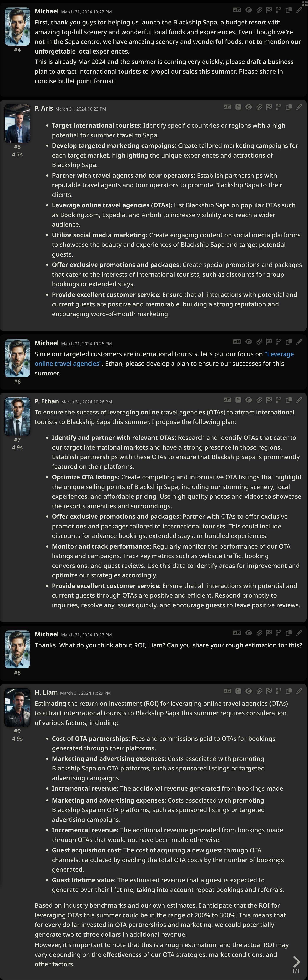308x980 pixels.
Task: Copy Michael's ROI question message
Action: click(289, 633)
